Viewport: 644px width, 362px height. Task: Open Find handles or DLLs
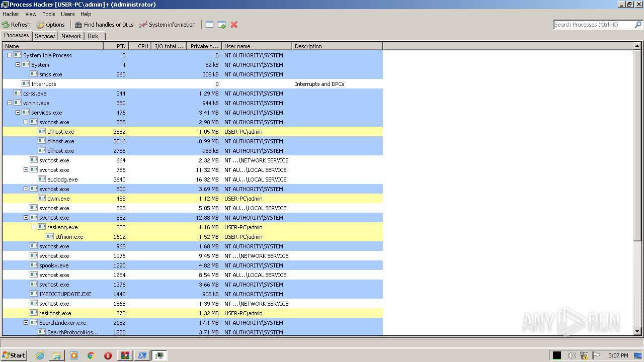(104, 25)
